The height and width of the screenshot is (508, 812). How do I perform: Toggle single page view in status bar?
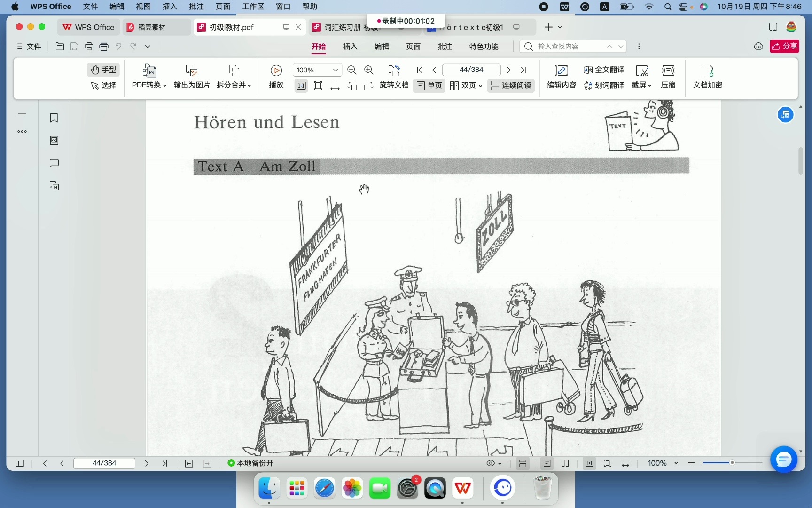(547, 463)
